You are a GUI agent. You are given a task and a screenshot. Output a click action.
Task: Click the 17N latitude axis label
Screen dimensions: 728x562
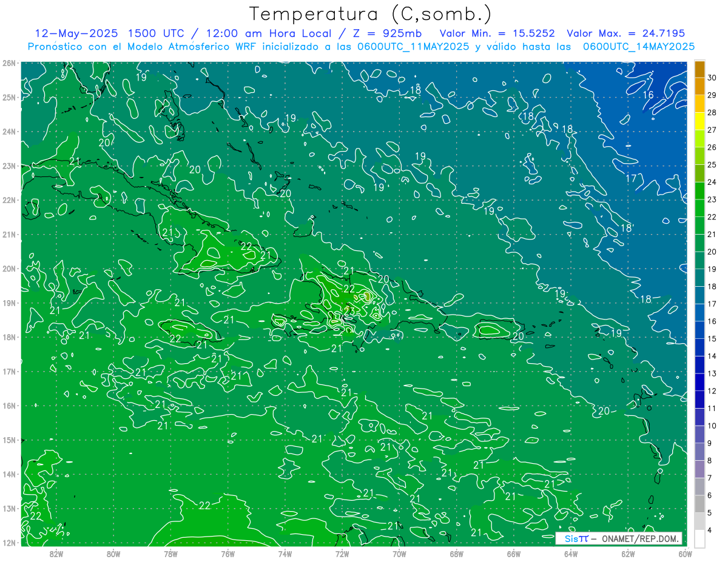click(x=9, y=371)
